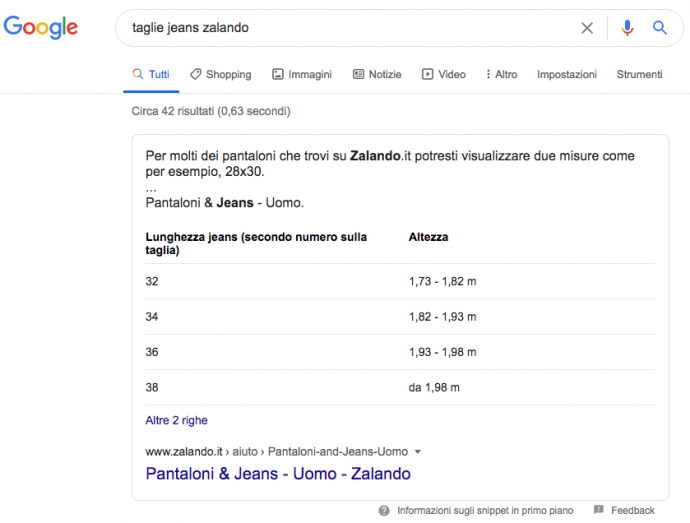Open the Strumenti search tools
Screen dimensions: 690x523
tap(639, 74)
